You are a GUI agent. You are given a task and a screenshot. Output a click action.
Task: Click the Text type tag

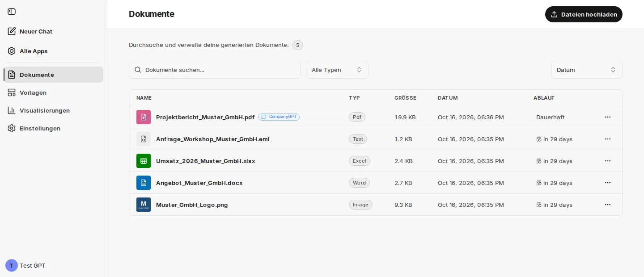(x=358, y=139)
